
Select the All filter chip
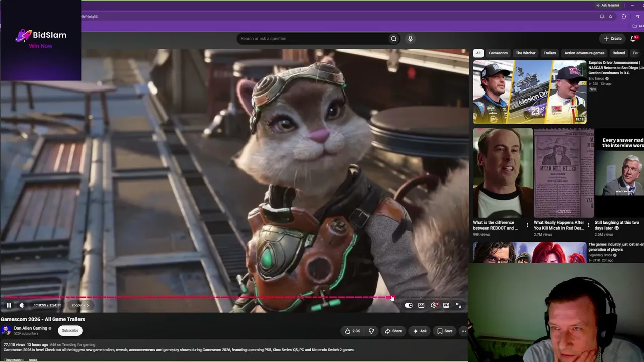[478, 53]
